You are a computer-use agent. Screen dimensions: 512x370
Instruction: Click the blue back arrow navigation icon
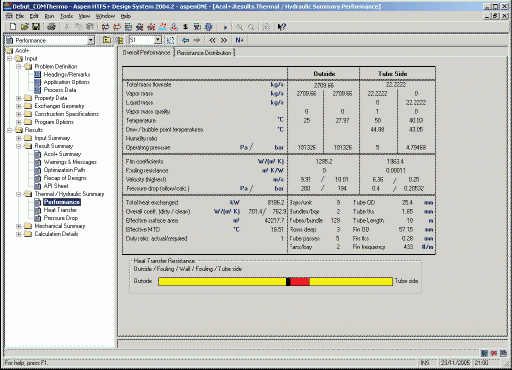click(186, 40)
